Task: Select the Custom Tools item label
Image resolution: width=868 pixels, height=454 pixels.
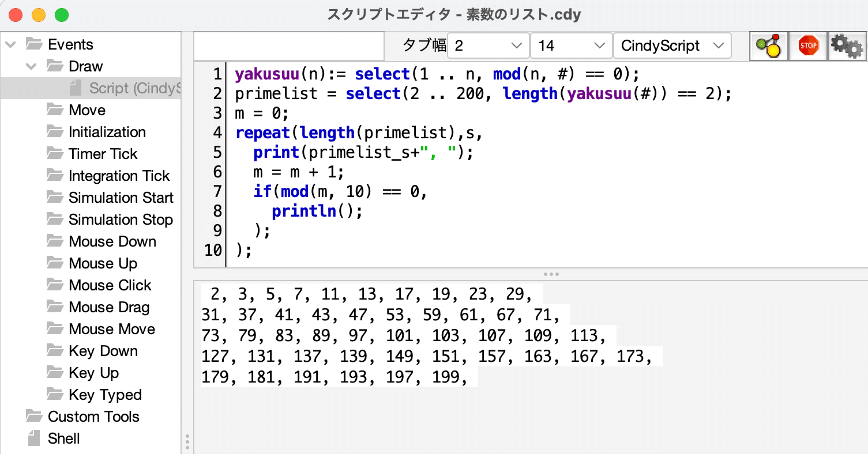Action: 93,417
